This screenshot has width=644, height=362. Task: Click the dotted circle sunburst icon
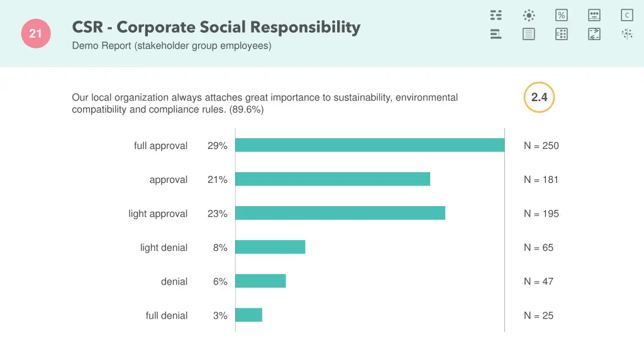[529, 15]
